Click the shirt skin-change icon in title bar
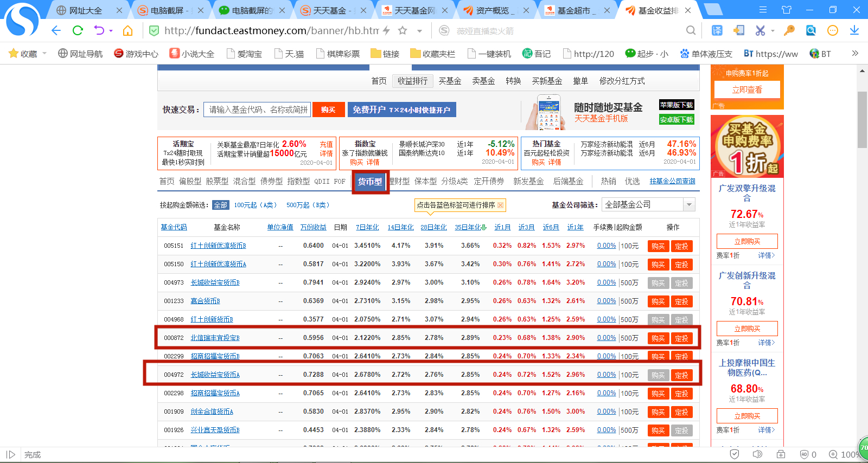 point(787,10)
